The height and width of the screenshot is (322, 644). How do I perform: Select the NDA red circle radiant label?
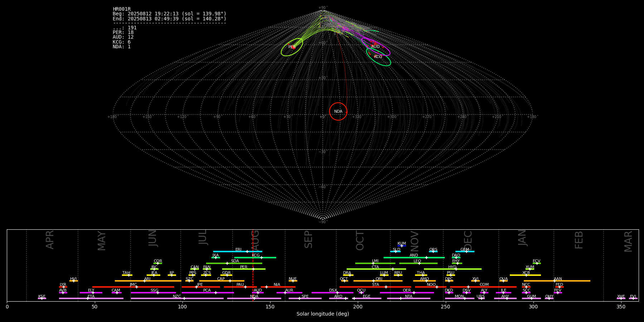coord(338,112)
